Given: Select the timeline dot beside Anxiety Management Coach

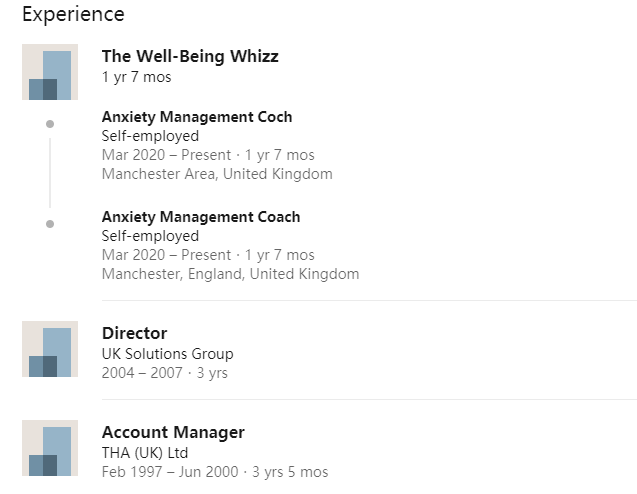Looking at the screenshot, I should pos(50,224).
